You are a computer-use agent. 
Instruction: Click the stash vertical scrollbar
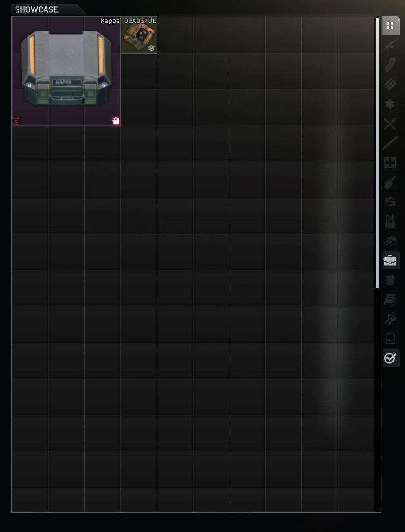[x=377, y=153]
